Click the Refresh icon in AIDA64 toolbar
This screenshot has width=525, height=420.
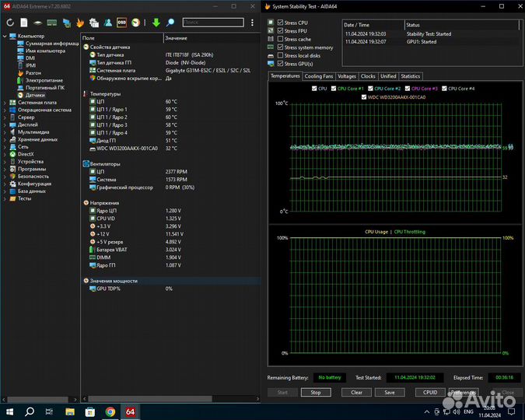10,23
